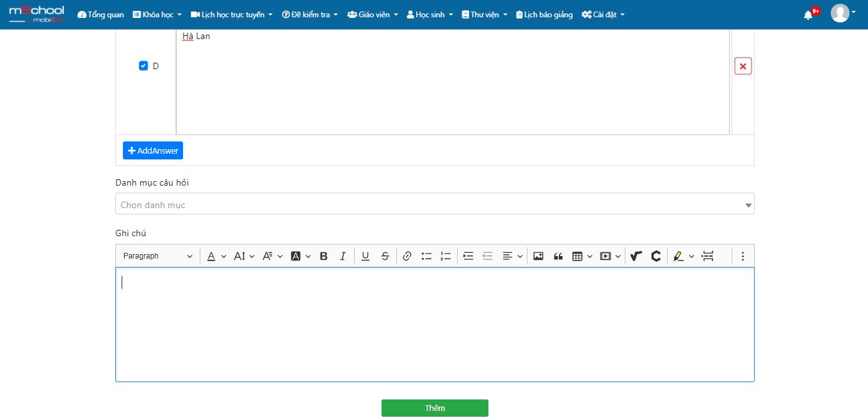The image size is (868, 418).
Task: Insert a table in the editor
Action: tap(577, 256)
